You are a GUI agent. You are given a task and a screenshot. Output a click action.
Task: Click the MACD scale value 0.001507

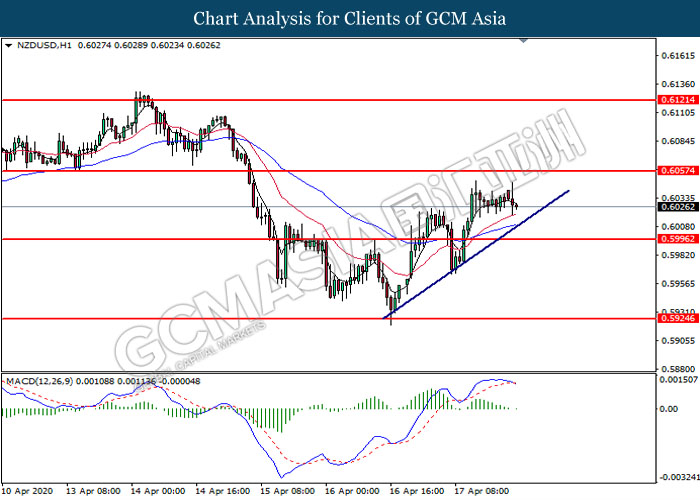(x=679, y=379)
